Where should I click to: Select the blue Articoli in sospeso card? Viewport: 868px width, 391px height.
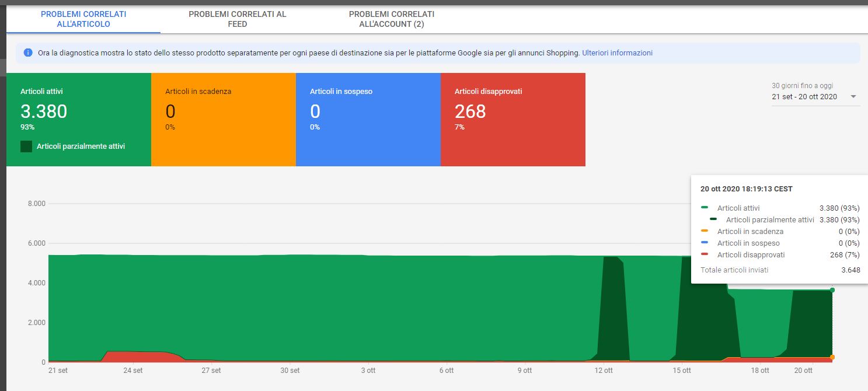[368, 120]
